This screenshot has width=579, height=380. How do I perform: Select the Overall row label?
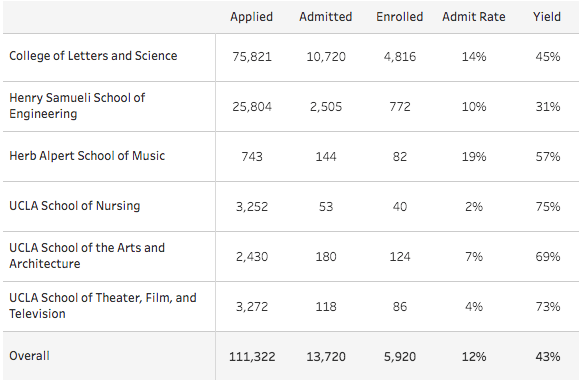(x=29, y=356)
